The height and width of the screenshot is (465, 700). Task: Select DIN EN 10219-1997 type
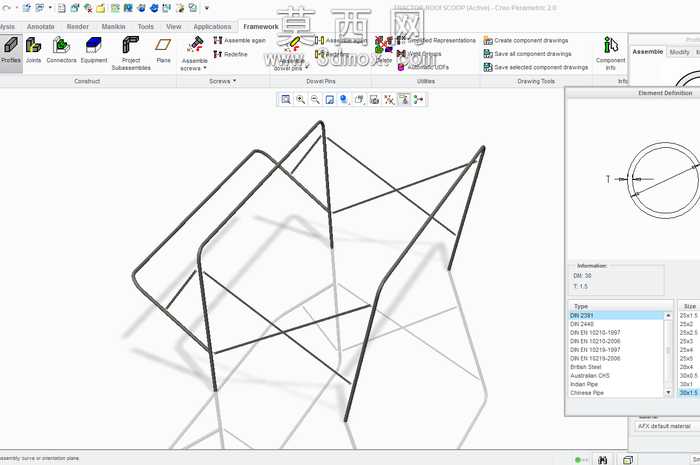[616, 349]
